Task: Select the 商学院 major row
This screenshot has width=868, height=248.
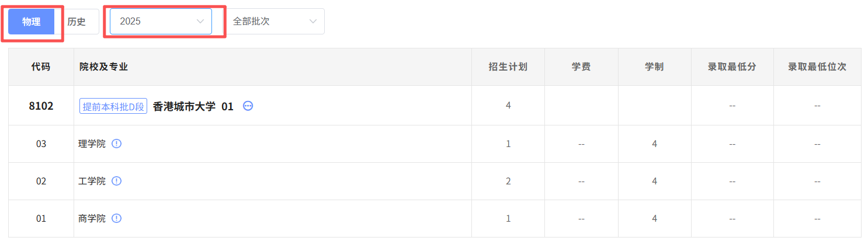Action: coord(435,218)
